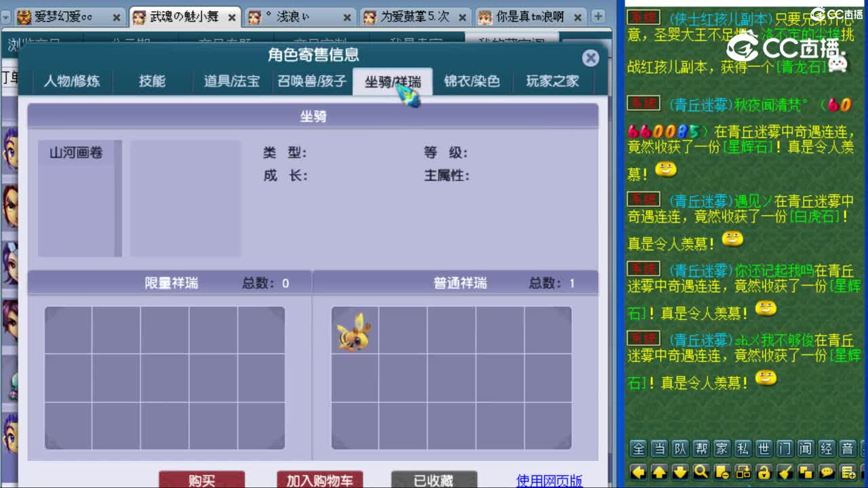Click the magnifier search chat icon

[701, 472]
